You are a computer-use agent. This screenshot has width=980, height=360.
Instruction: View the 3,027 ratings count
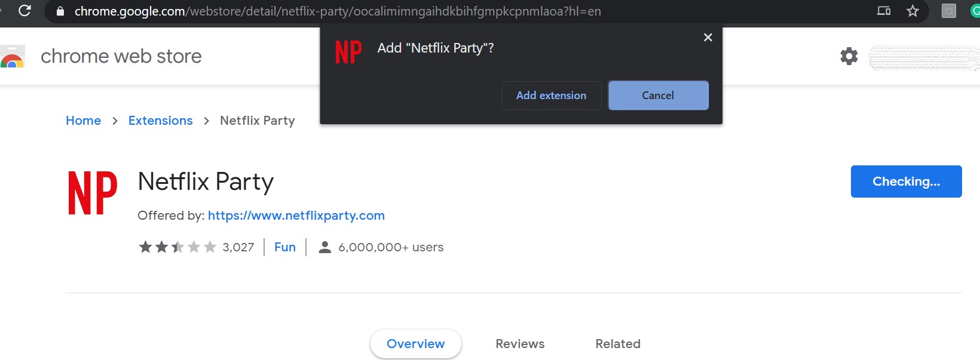[x=238, y=247]
